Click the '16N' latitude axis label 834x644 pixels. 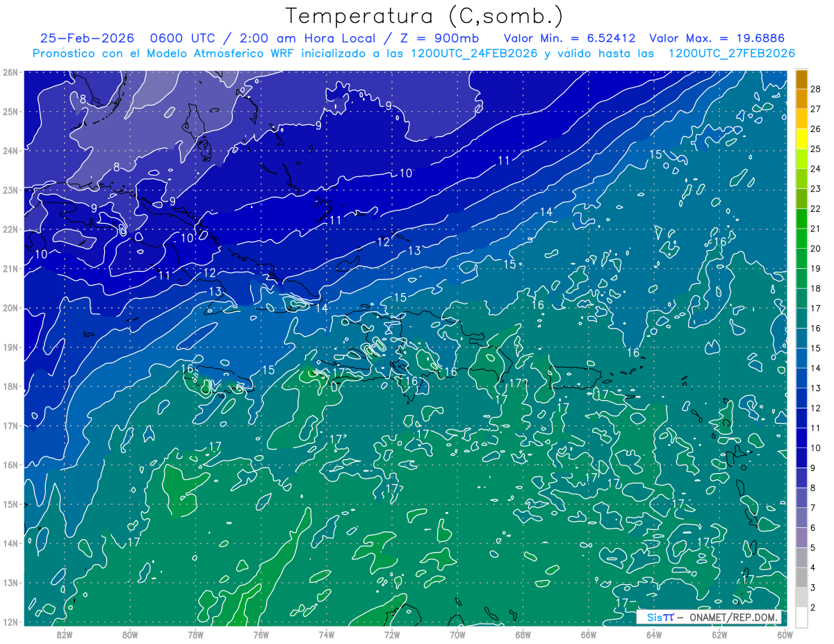point(10,465)
